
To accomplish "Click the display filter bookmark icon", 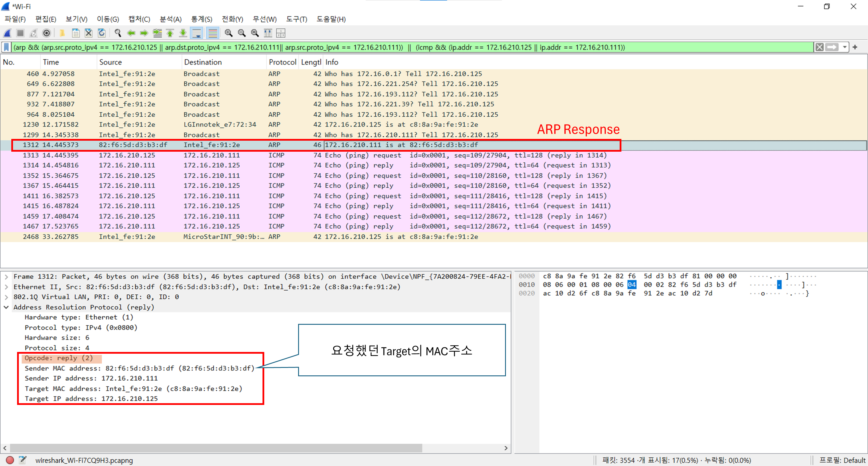I will click(x=6, y=47).
